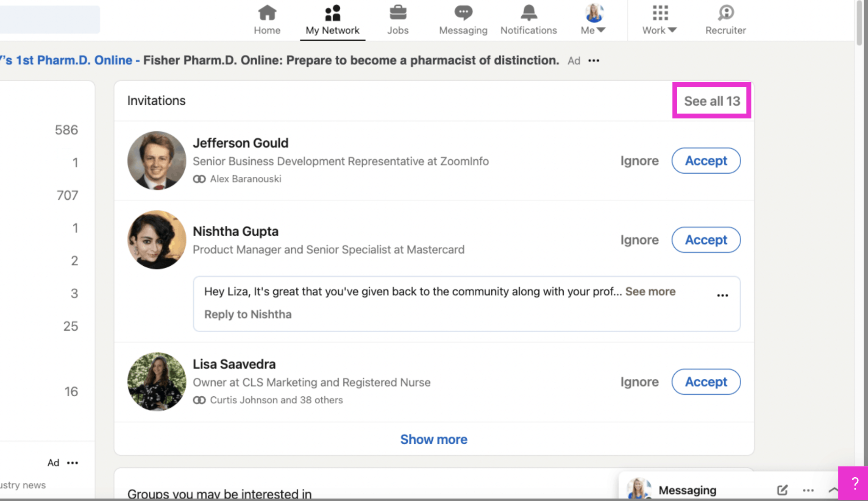Ignore Nishtha Gupta's invitation

[x=639, y=239]
